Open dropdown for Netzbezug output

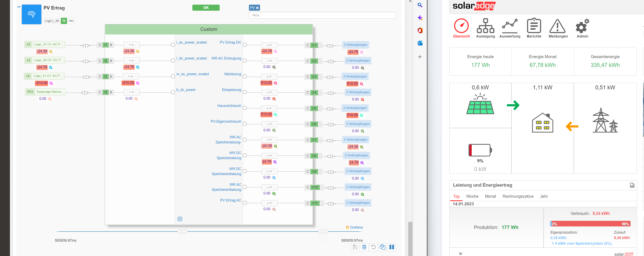269,76
